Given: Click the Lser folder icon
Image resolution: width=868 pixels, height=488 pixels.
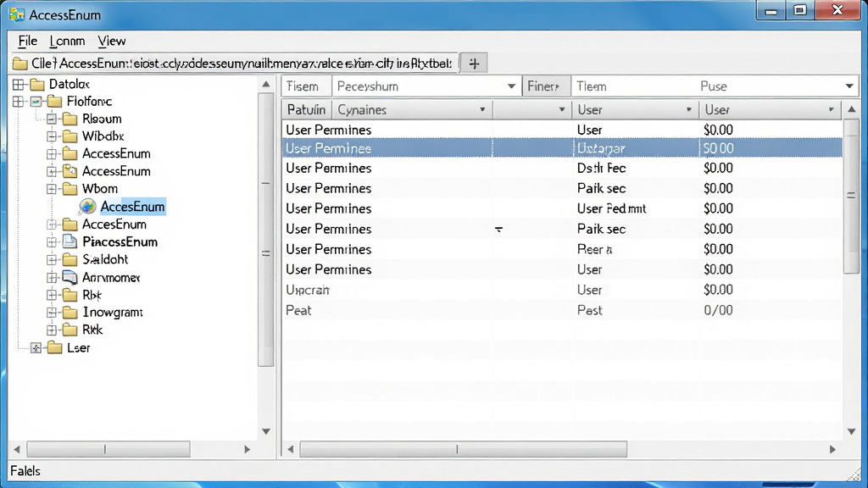Looking at the screenshot, I should pos(54,347).
